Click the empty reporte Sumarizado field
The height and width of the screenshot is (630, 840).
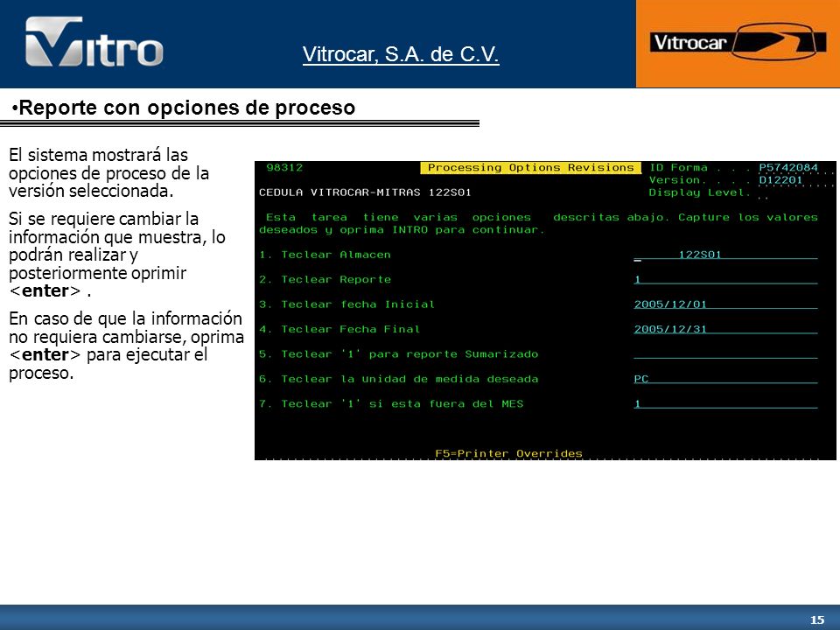(725, 353)
